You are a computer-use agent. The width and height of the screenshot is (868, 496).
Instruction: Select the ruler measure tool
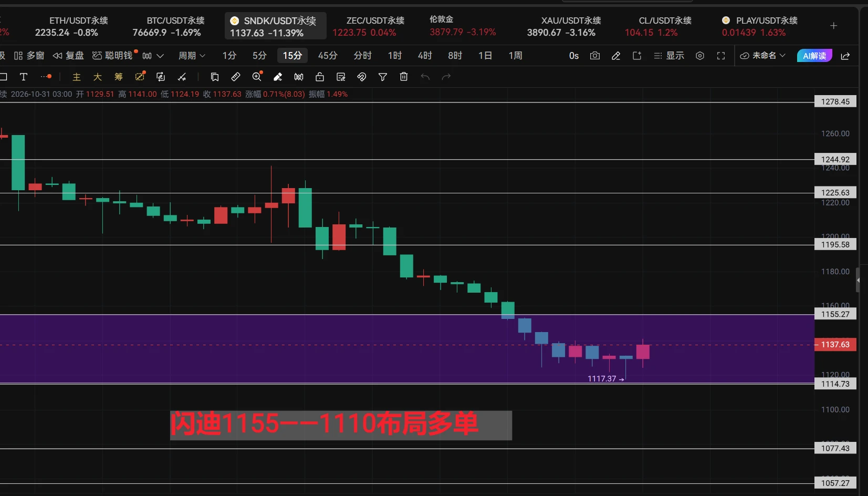(236, 77)
